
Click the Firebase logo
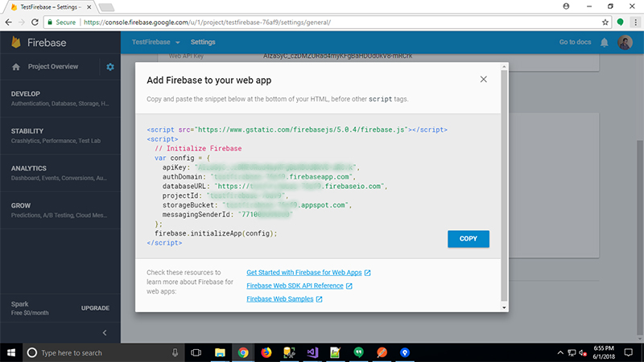(16, 42)
